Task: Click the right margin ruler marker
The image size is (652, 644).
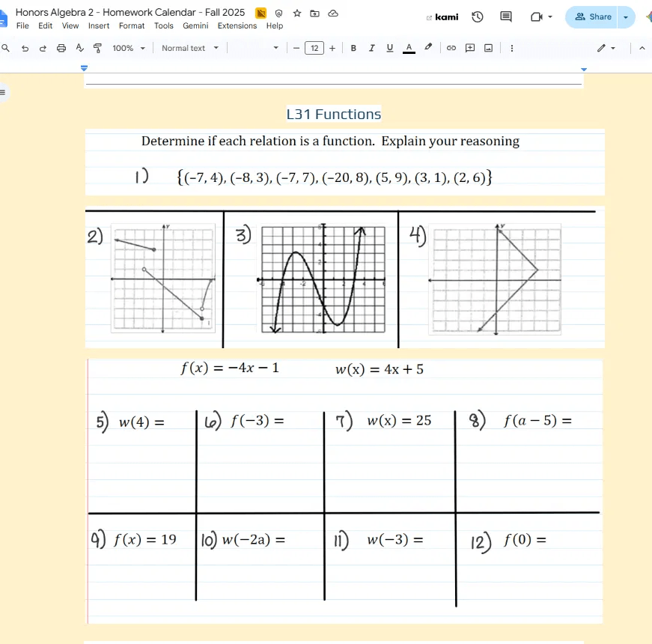Action: (584, 70)
